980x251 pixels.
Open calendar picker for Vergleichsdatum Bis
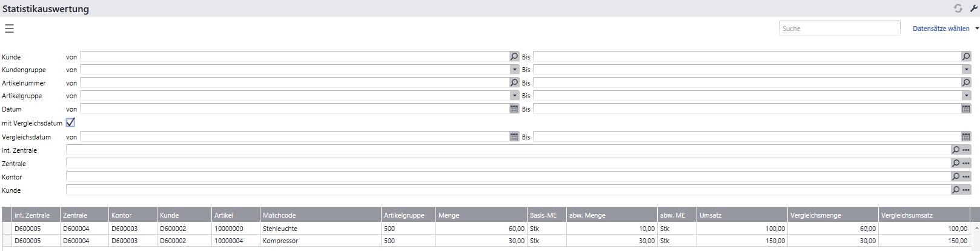(966, 137)
